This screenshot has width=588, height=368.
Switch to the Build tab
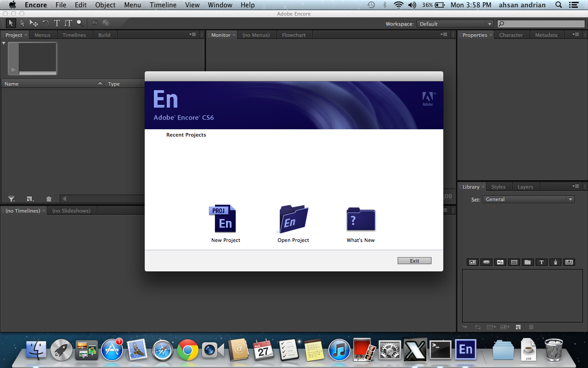click(104, 35)
